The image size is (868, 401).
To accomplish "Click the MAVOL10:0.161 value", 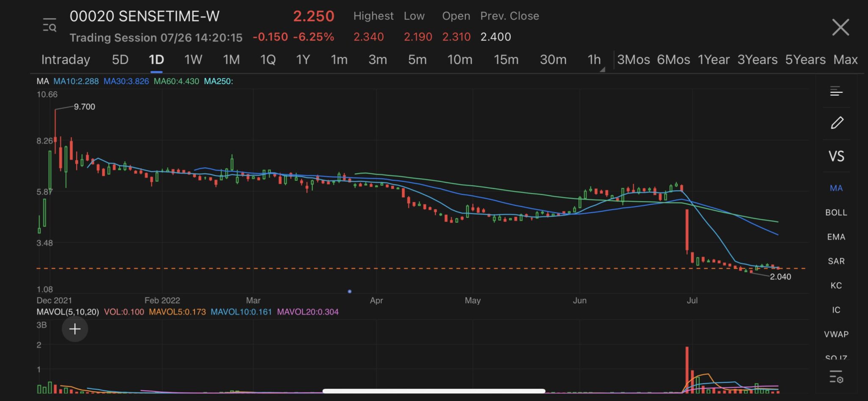I will pyautogui.click(x=241, y=312).
